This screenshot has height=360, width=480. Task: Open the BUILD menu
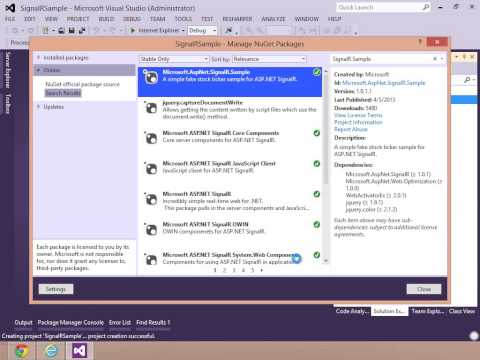pos(106,19)
